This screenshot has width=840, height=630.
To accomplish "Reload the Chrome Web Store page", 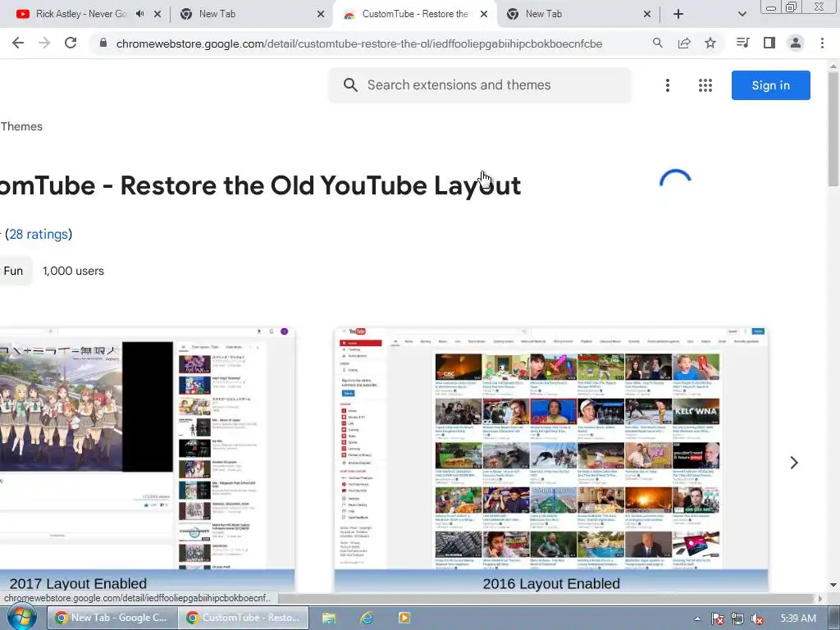I will click(71, 43).
